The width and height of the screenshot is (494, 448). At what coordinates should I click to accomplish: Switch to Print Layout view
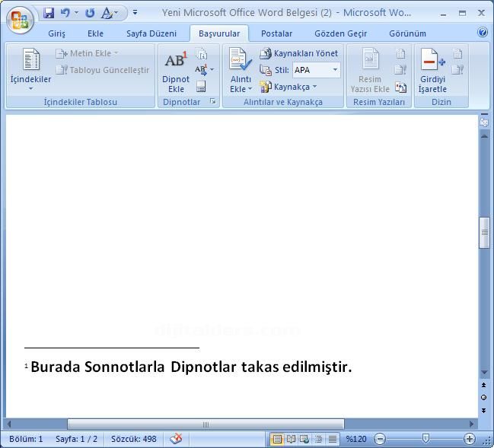[x=278, y=439]
